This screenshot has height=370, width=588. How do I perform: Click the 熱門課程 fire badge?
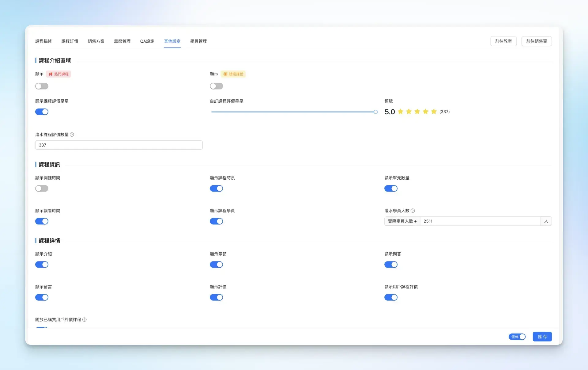tap(58, 74)
